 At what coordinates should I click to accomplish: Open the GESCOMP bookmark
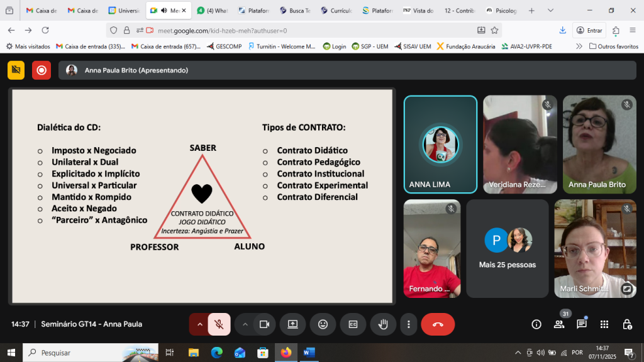(225, 46)
